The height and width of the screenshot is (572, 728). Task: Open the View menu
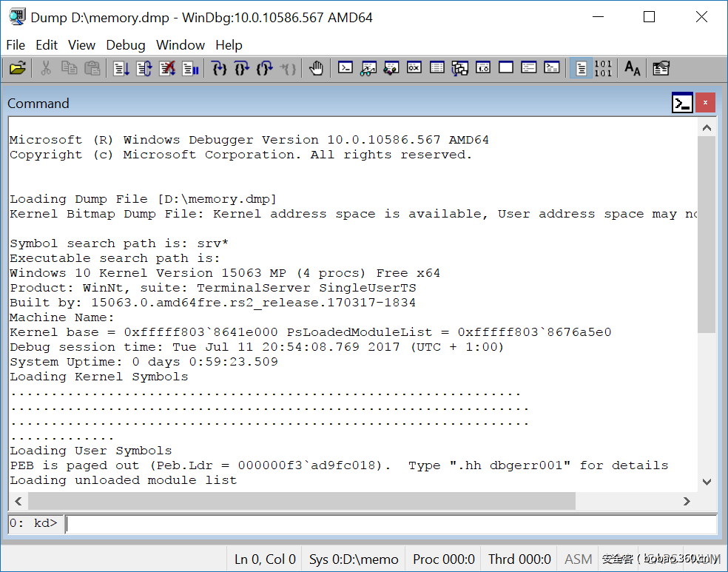(81, 45)
